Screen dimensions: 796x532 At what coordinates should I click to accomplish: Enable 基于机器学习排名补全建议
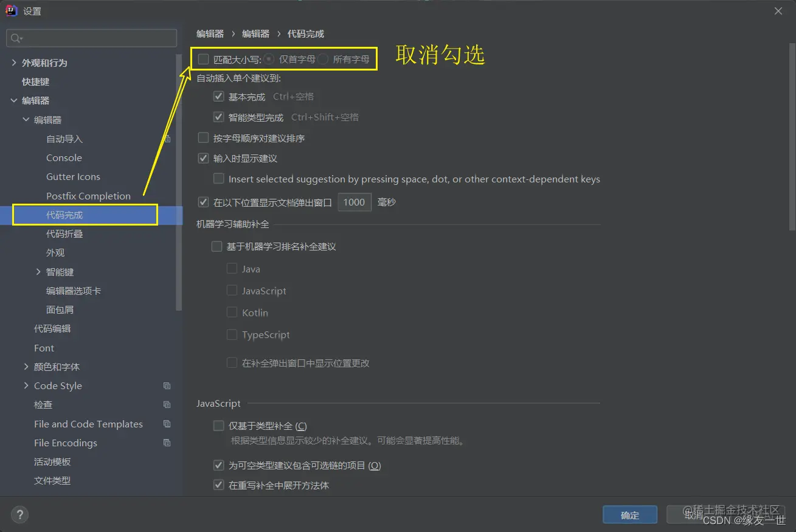tap(216, 246)
